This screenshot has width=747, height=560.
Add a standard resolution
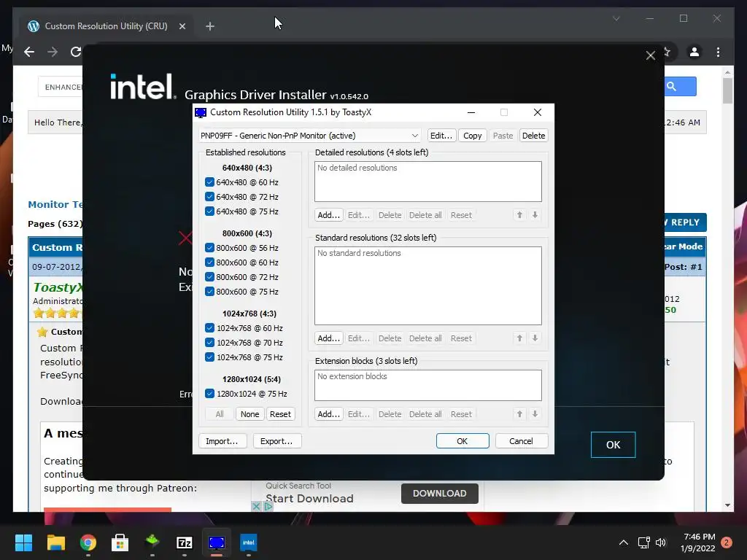pyautogui.click(x=329, y=338)
